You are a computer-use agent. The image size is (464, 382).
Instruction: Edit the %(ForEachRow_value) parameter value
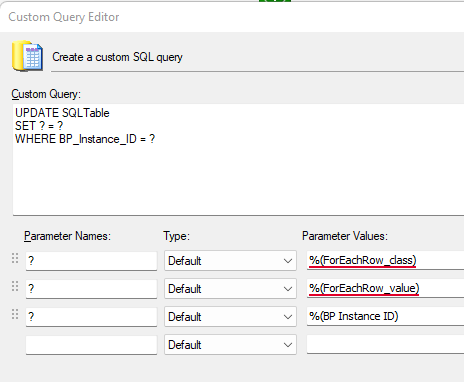(385, 288)
